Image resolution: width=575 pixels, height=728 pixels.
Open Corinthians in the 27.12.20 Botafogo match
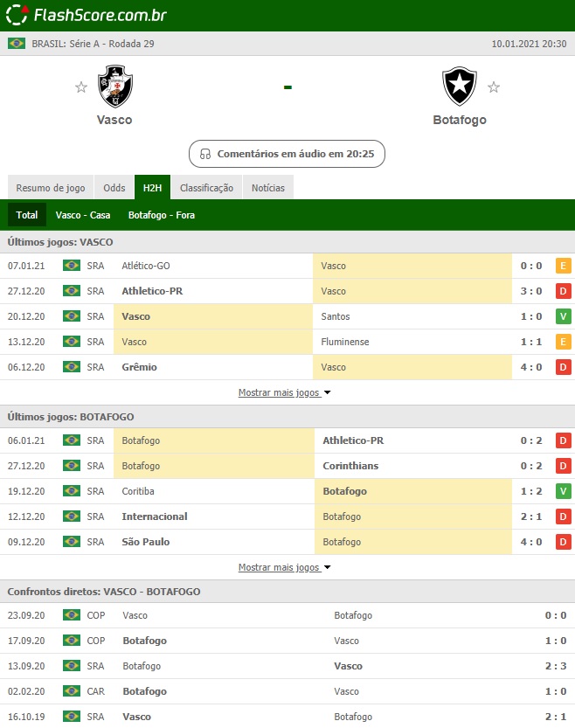point(350,466)
